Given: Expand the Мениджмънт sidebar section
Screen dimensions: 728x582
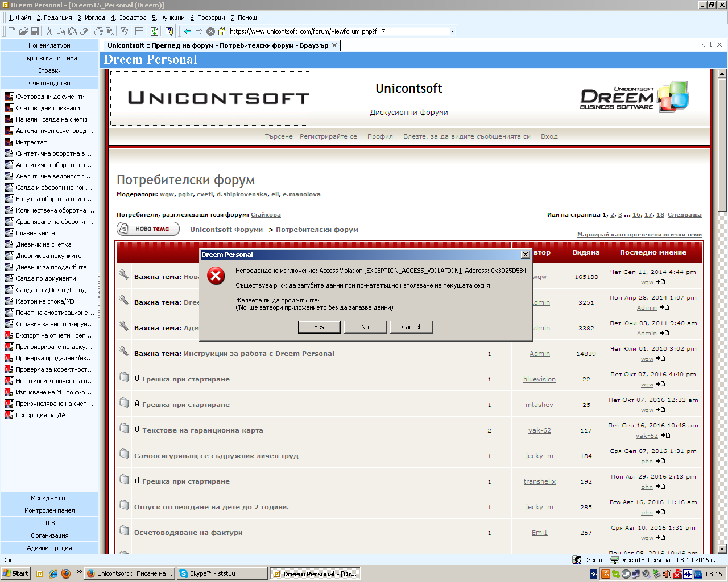Looking at the screenshot, I should pos(49,498).
